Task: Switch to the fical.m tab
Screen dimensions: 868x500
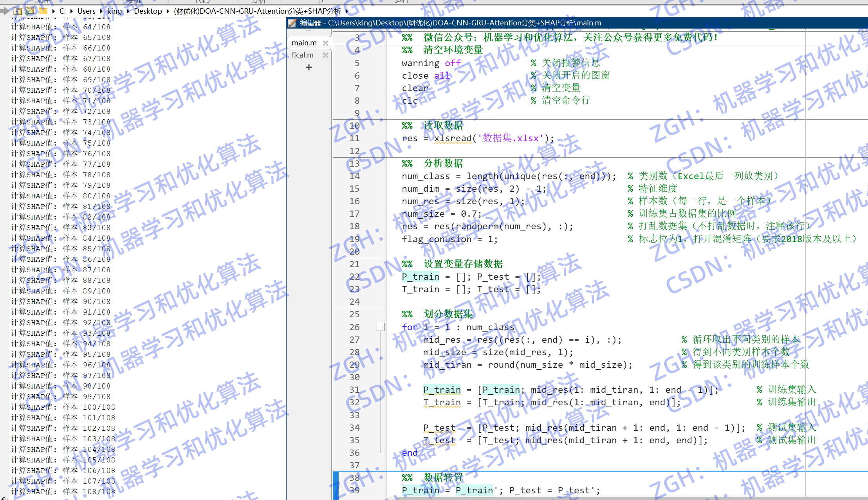Action: 303,55
